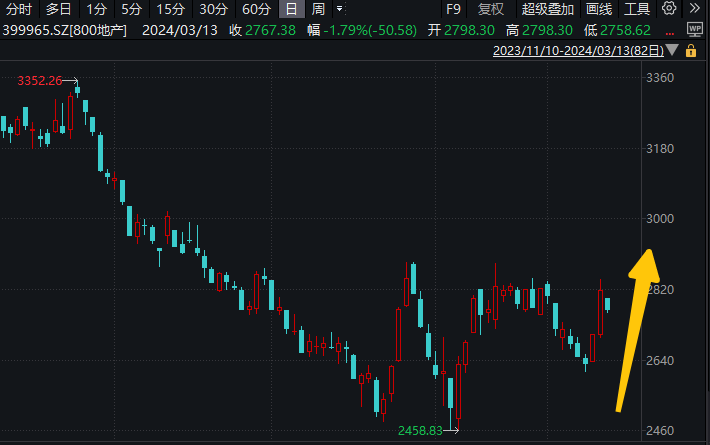710x445 pixels.
Task: Switch to 分时 intraday tab
Action: [x=19, y=9]
